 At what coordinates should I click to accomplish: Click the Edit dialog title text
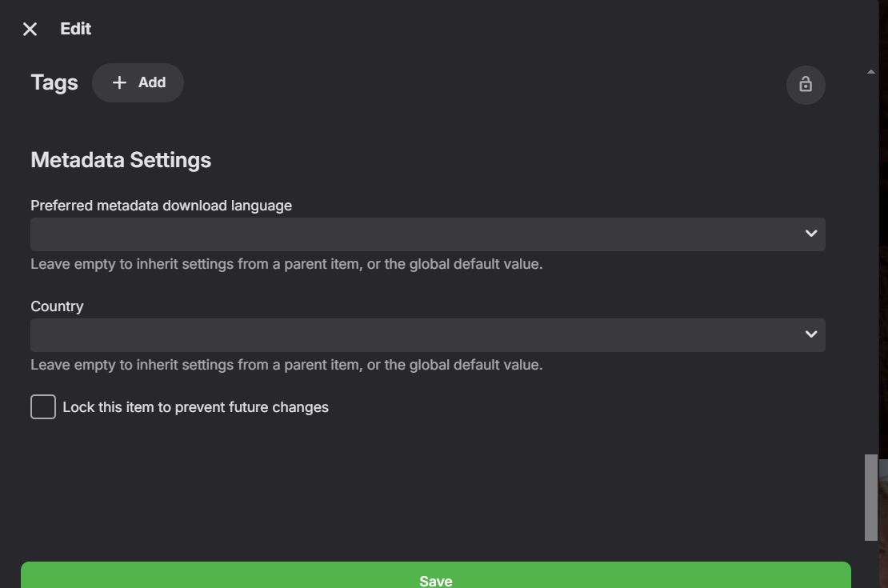click(x=76, y=29)
